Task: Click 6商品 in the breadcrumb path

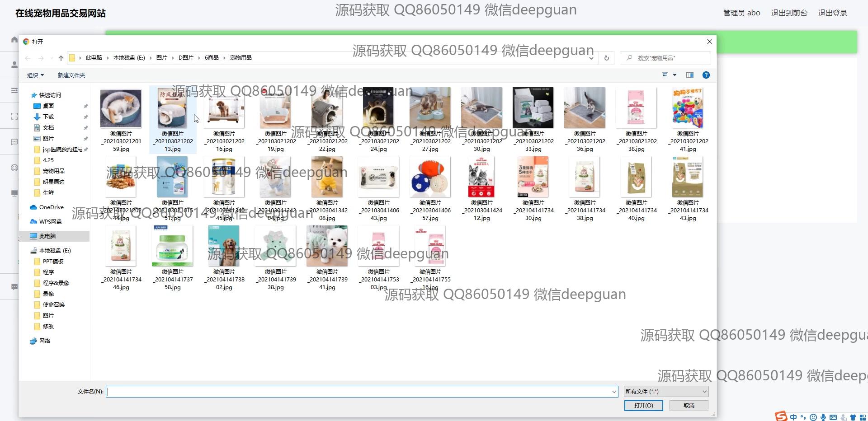Action: coord(212,58)
